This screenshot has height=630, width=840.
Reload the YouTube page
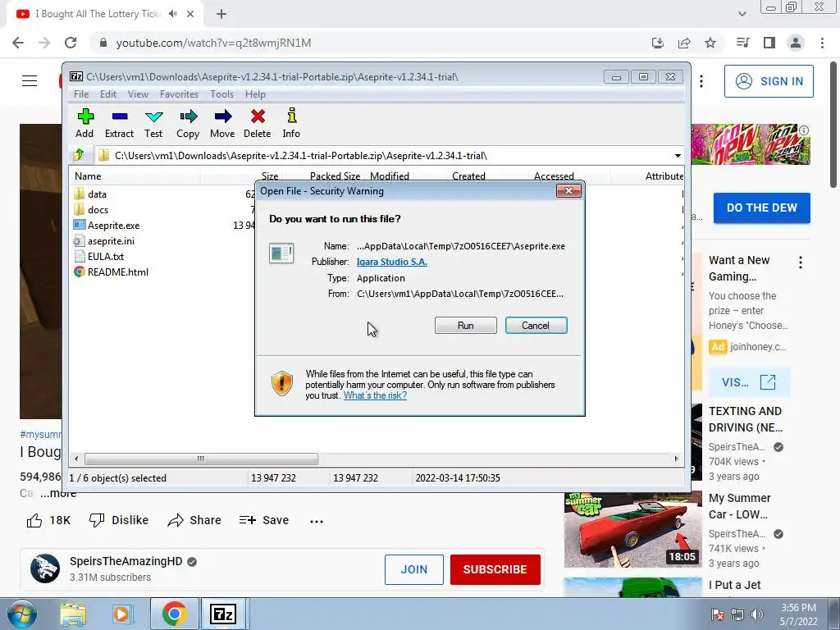point(71,43)
